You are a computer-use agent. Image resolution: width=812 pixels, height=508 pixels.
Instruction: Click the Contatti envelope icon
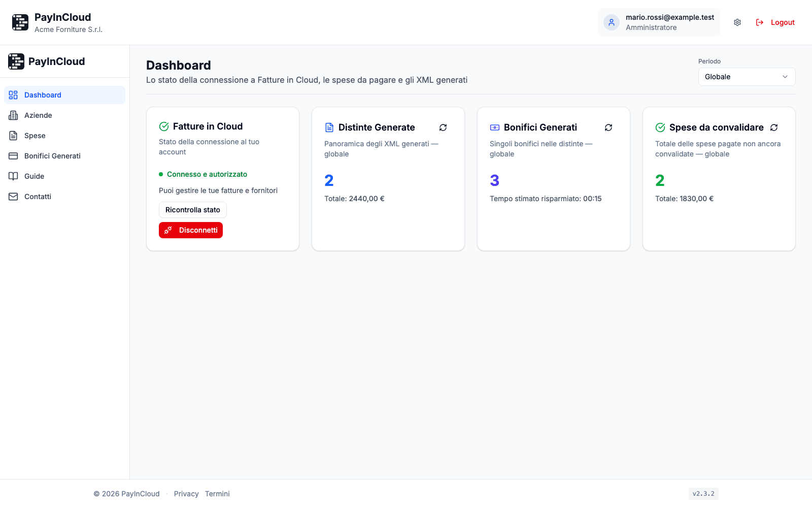point(13,197)
